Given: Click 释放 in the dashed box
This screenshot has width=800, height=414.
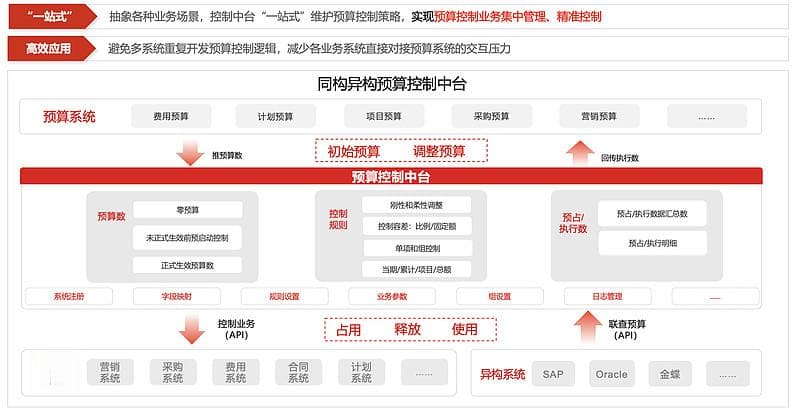Looking at the screenshot, I should pyautogui.click(x=408, y=329).
